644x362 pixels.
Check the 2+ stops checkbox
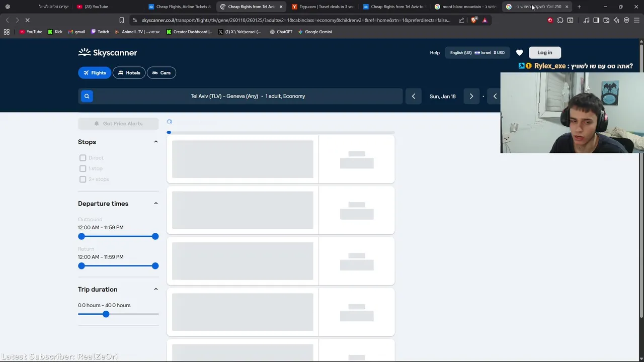click(x=83, y=179)
